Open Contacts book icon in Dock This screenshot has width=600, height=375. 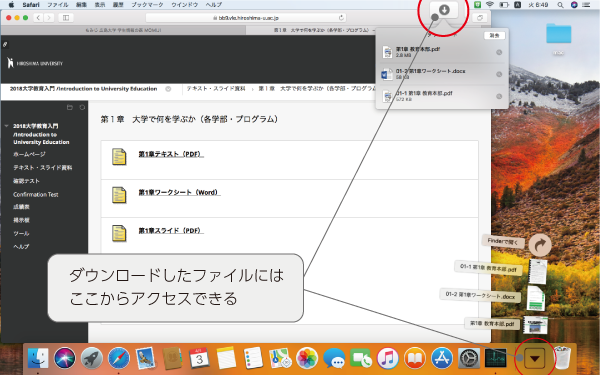(x=172, y=359)
